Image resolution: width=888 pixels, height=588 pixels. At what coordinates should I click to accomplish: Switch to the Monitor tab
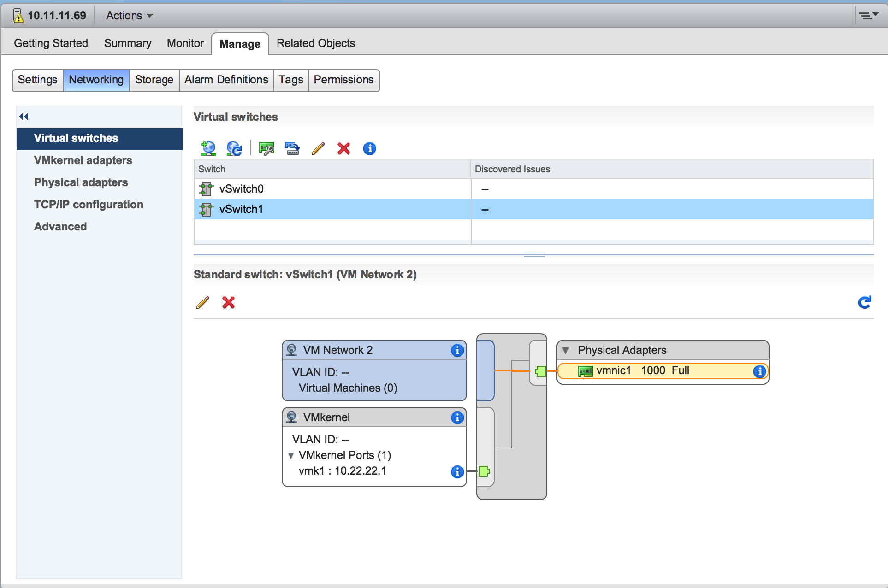pyautogui.click(x=185, y=43)
